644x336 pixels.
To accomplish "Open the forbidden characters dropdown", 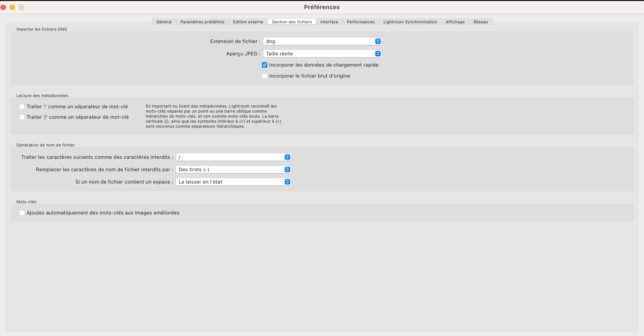I will click(233, 157).
